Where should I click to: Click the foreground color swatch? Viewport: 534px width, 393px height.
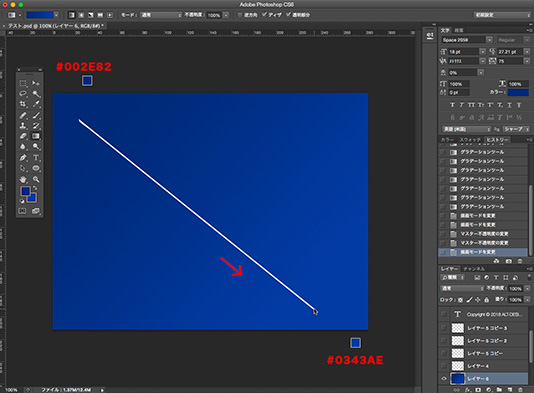tap(25, 191)
